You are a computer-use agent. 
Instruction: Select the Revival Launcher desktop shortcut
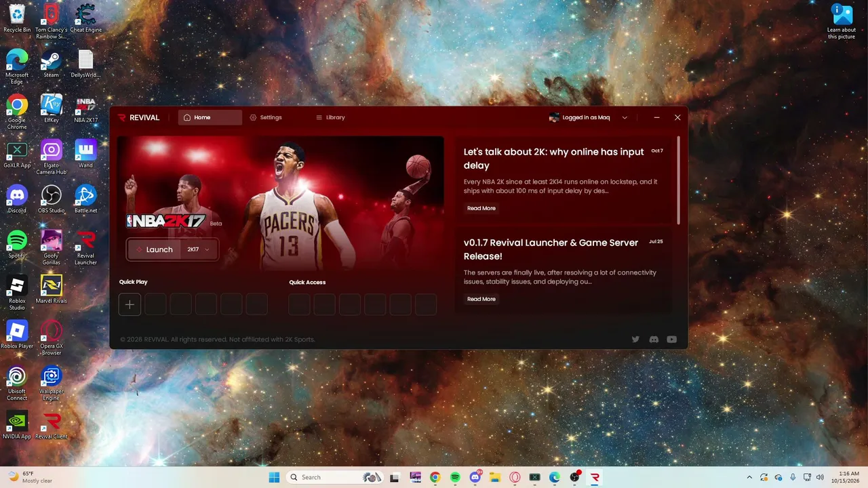[85, 247]
